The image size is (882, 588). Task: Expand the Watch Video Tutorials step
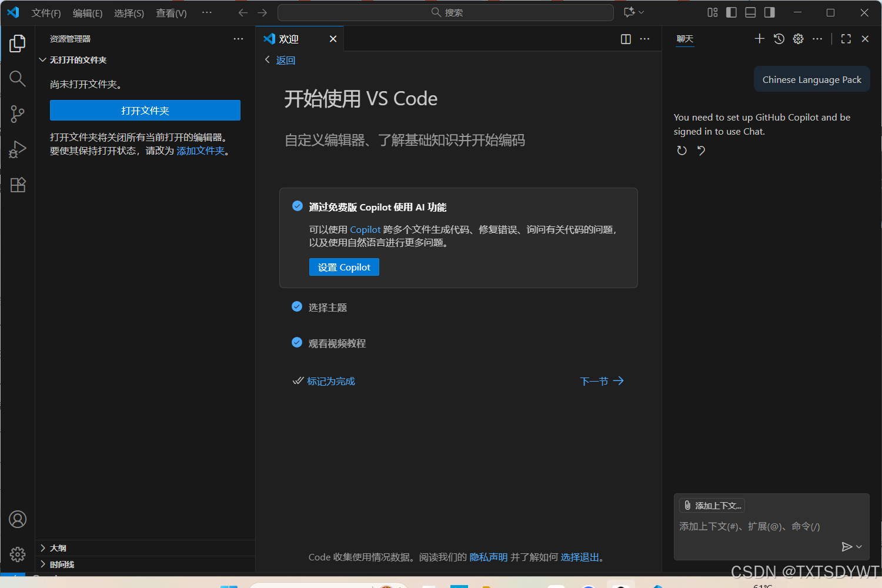tap(337, 343)
